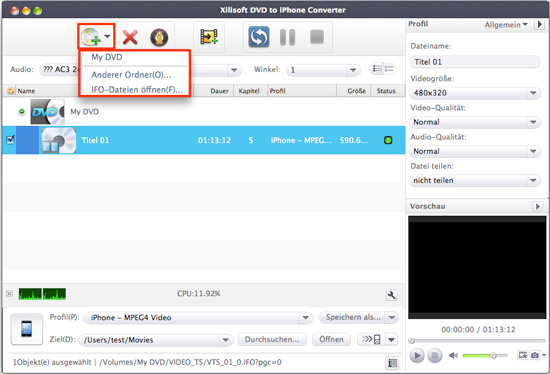Open the Videogröße 480x320 dropdown
Viewport: 550px width, 374px height.
(475, 93)
